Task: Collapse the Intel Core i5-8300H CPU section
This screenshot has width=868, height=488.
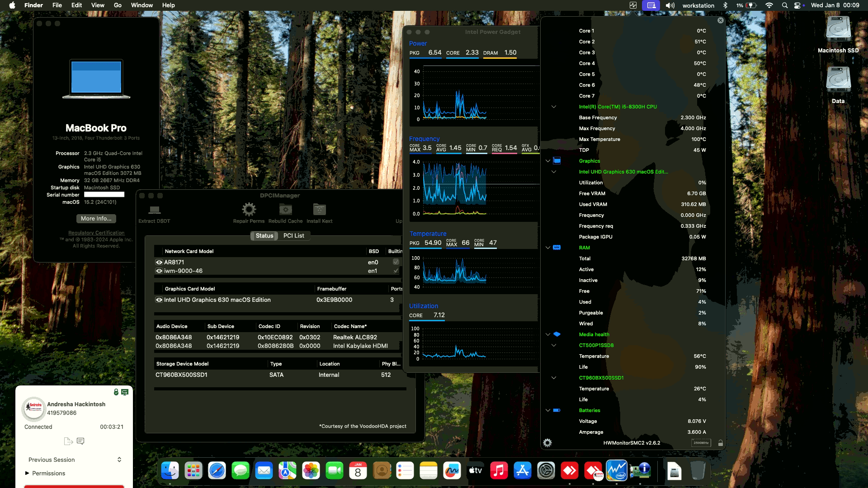Action: point(554,107)
